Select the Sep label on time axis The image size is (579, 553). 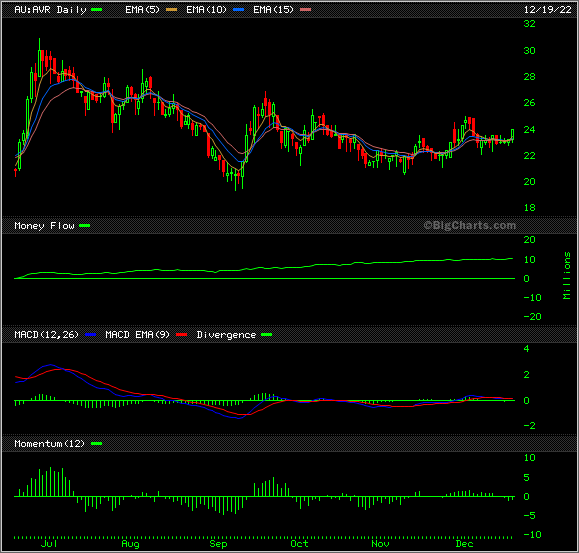click(218, 544)
